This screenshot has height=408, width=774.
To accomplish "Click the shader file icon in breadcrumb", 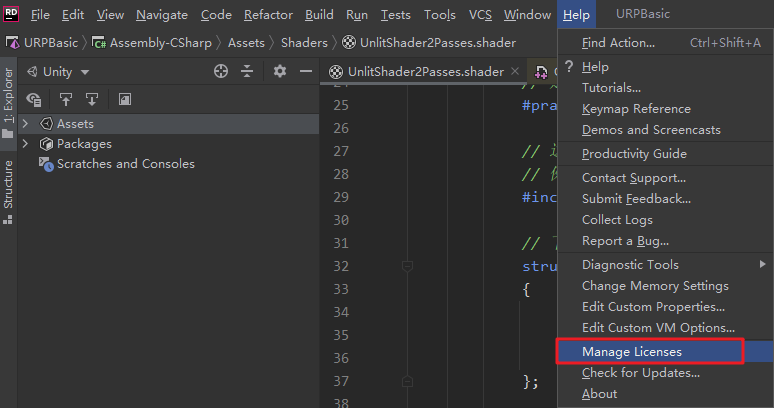I will pos(349,42).
